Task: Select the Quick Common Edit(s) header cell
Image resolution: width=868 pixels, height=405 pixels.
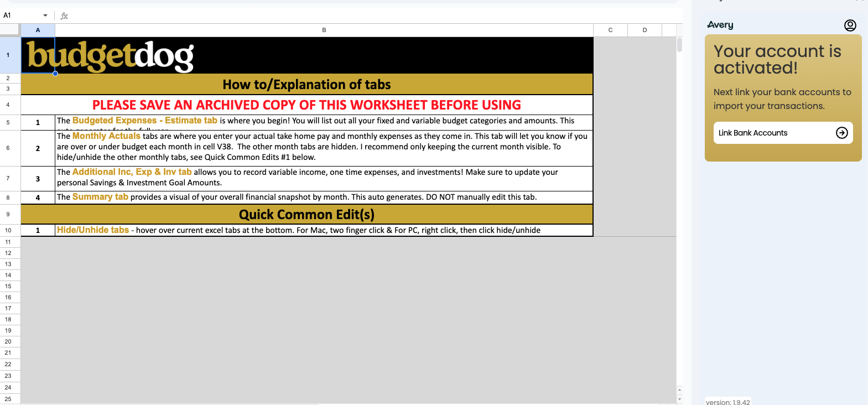Action: click(306, 215)
